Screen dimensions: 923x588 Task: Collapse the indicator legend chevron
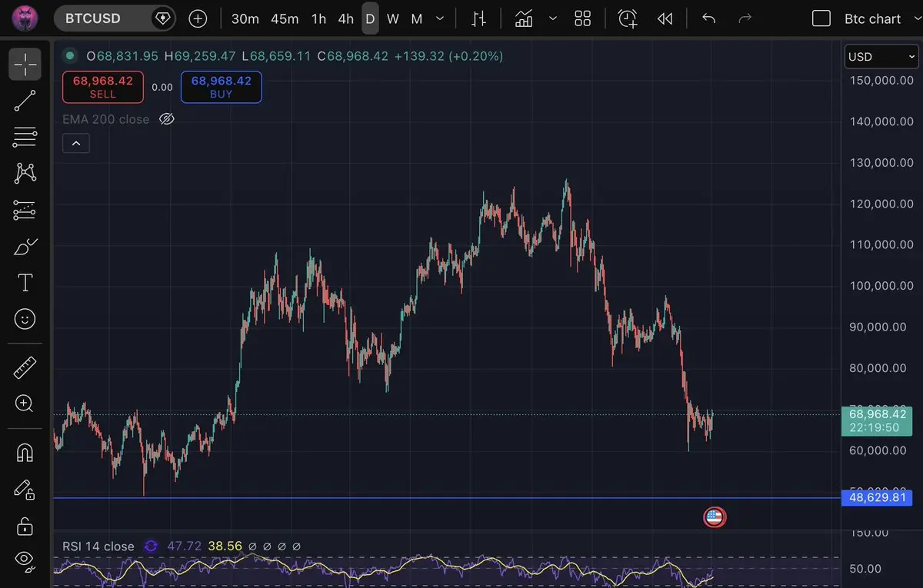(76, 143)
